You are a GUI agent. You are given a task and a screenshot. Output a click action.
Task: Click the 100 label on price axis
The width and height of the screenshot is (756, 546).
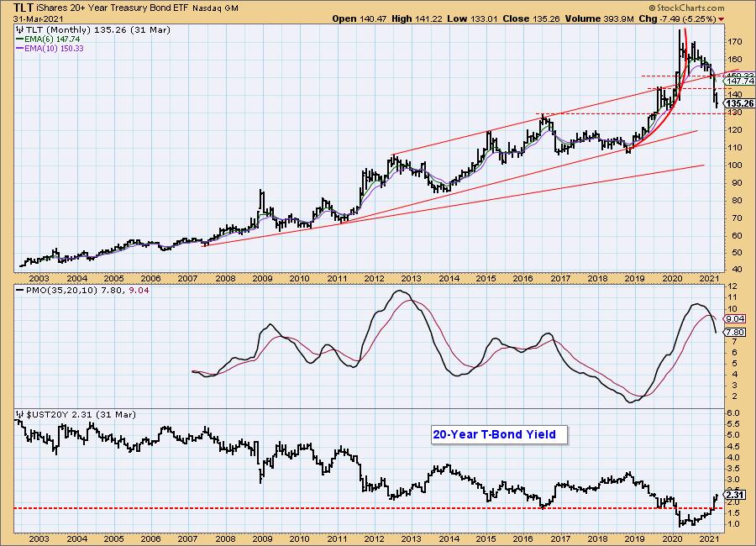coord(734,165)
